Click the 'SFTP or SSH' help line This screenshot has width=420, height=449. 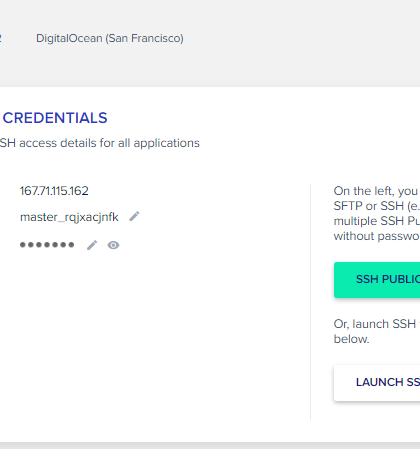coord(377,206)
